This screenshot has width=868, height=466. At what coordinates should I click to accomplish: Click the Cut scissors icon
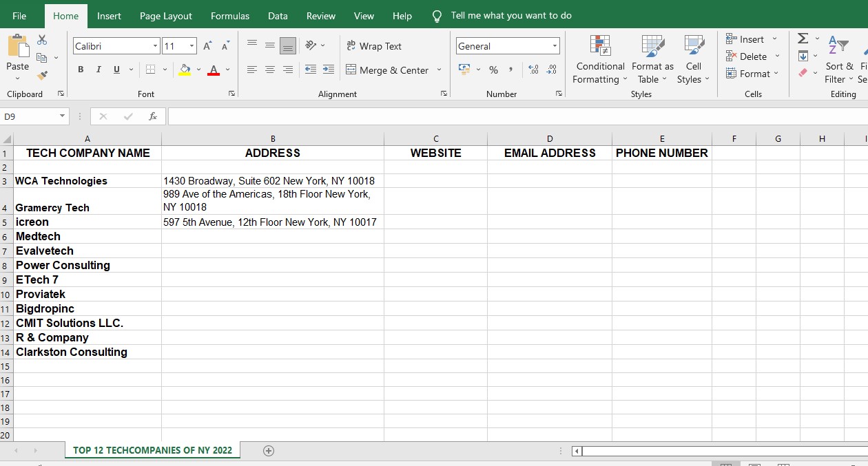(42, 40)
